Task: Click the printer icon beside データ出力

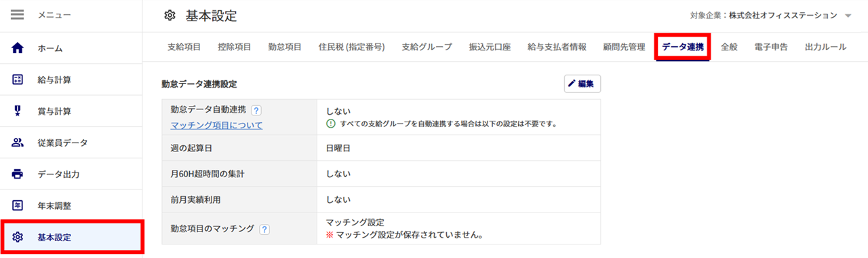Action: point(18,174)
